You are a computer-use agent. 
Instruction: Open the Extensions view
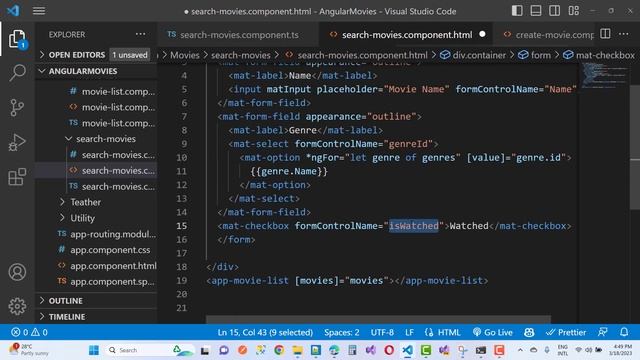pyautogui.click(x=17, y=177)
